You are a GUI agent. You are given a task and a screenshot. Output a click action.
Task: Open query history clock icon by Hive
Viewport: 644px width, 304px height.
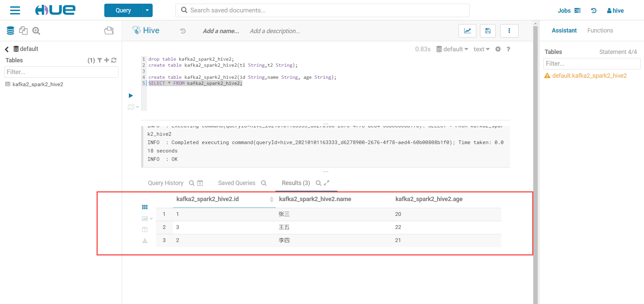[183, 31]
